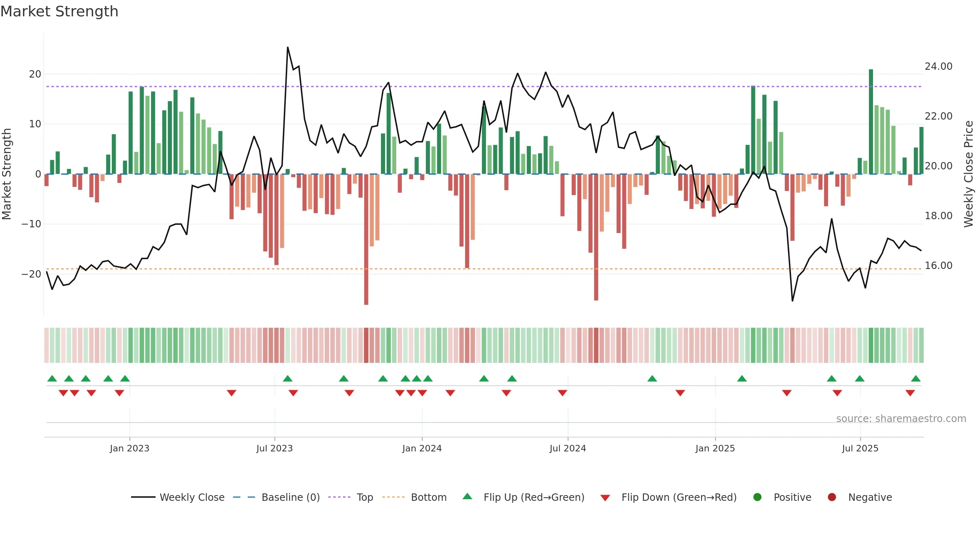This screenshot has width=980, height=551.
Task: Click the Weekly Close legend label
Action: (x=192, y=498)
